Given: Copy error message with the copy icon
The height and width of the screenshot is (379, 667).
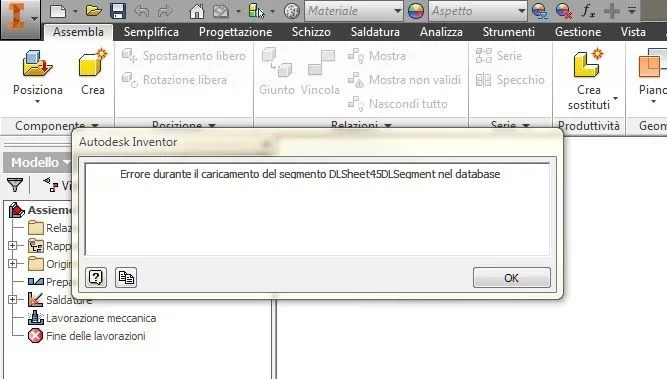Looking at the screenshot, I should (126, 278).
